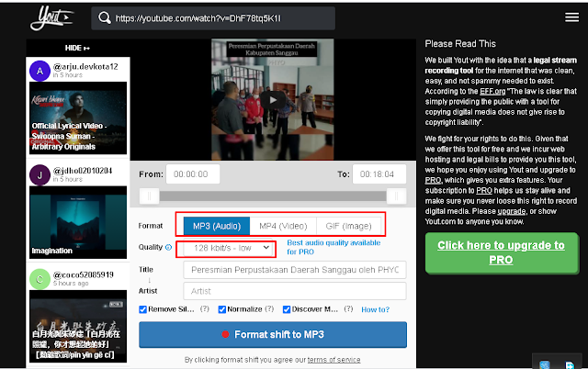Click the avatar of @jdho02010204

point(40,175)
